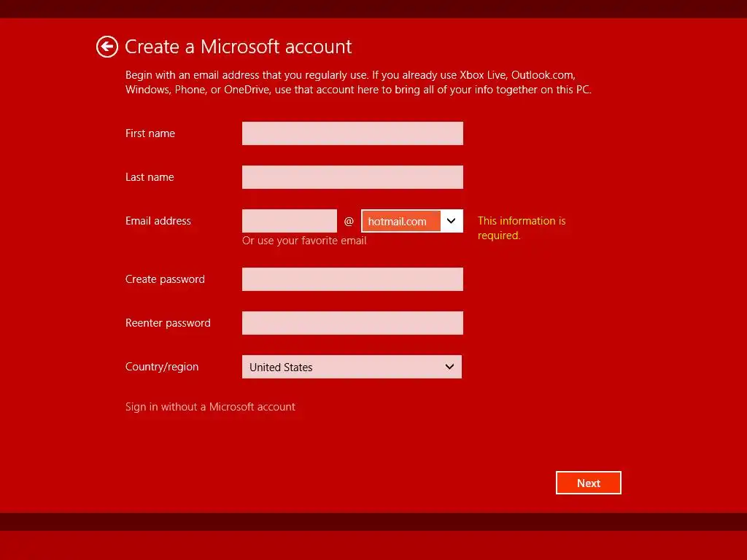Click the Next button

(x=589, y=483)
